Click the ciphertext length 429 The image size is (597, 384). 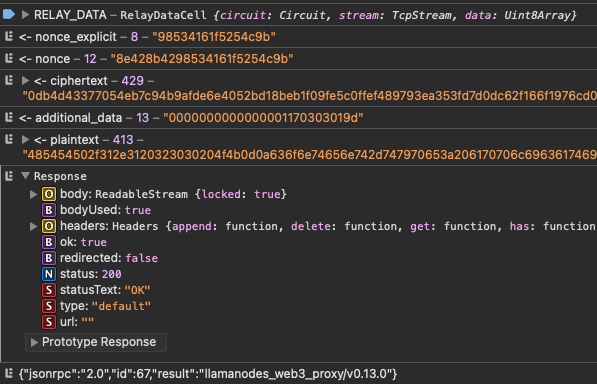pos(132,81)
